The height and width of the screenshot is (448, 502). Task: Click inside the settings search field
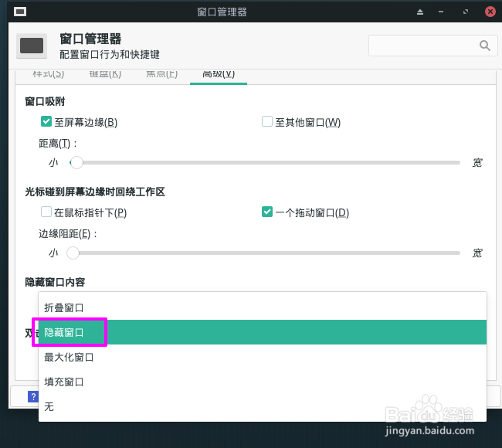click(432, 46)
